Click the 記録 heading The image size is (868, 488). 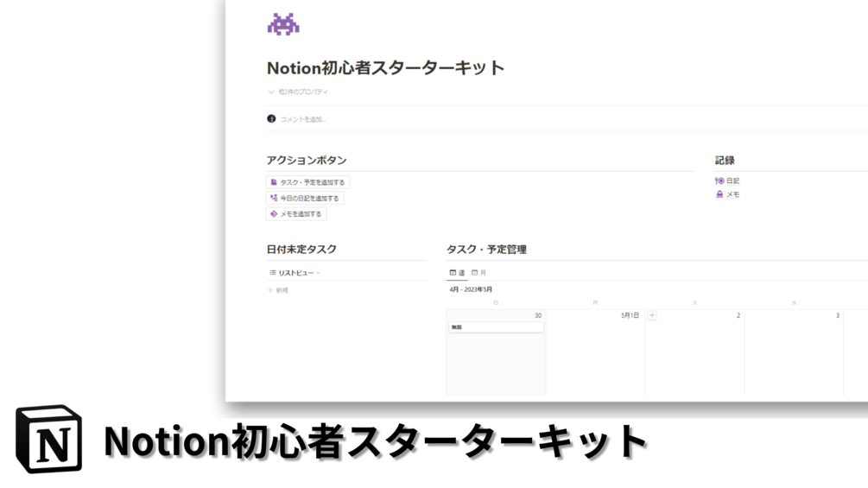[x=725, y=161]
